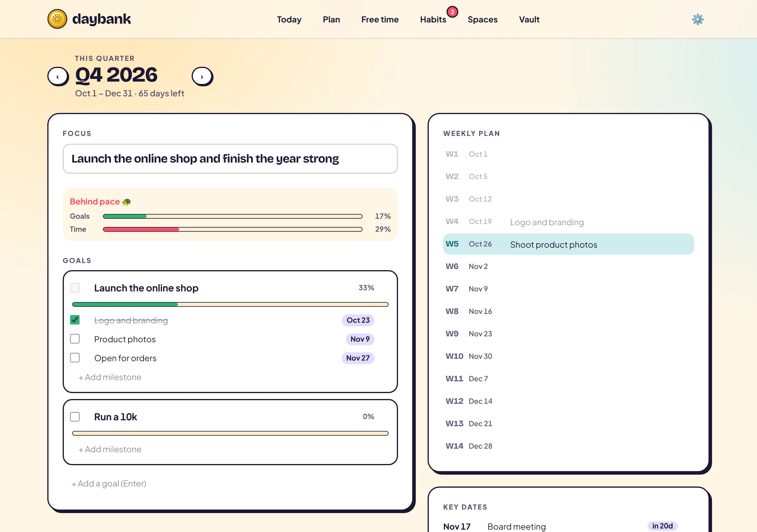This screenshot has height=532, width=757.
Task: Uncheck the Logo and branding milestone
Action: 75,320
